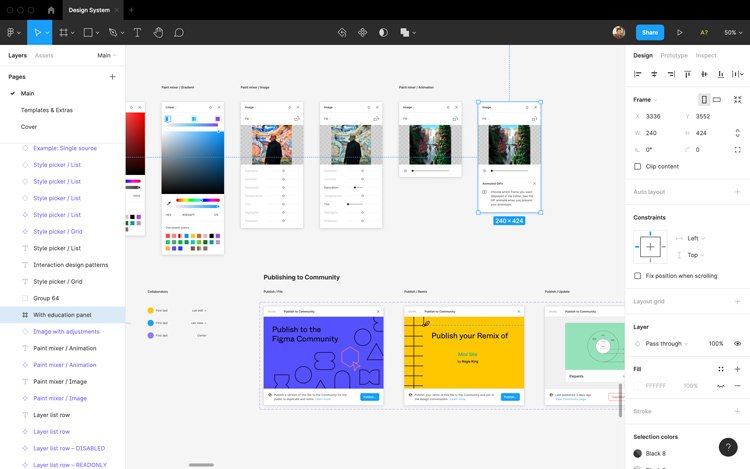Open fill Style picker four-dots icon
750x469 pixels.
(x=721, y=369)
